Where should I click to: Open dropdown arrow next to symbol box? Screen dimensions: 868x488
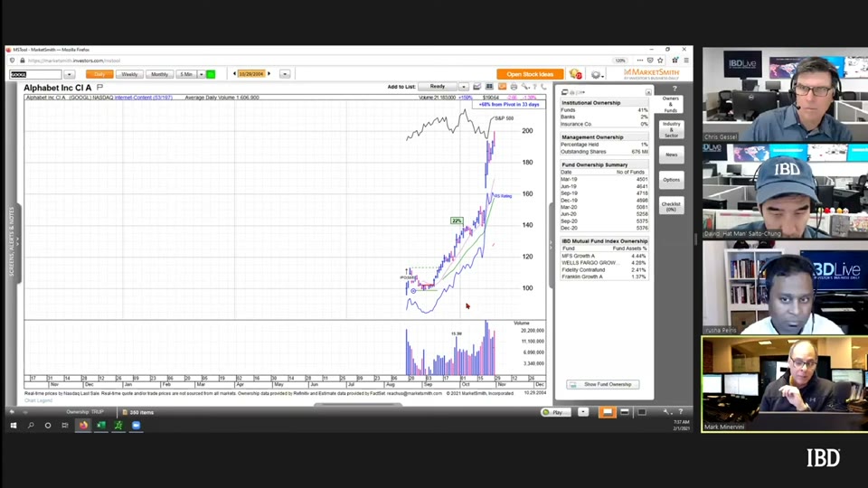(x=70, y=74)
